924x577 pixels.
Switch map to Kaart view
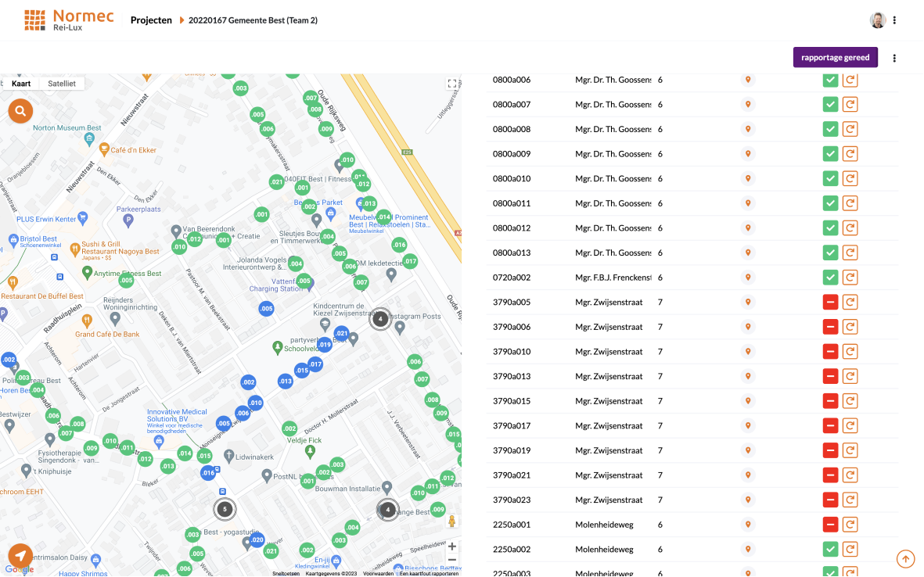coord(21,84)
